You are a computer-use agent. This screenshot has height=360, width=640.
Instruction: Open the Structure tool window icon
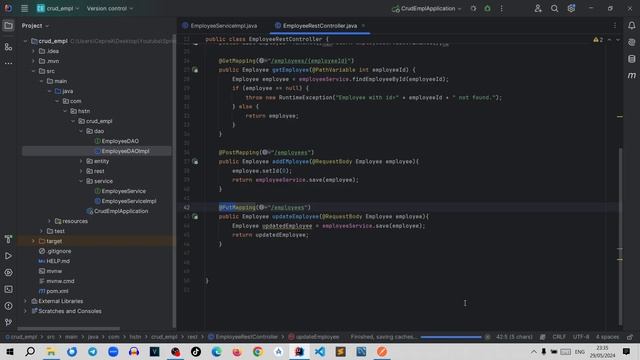(8, 47)
